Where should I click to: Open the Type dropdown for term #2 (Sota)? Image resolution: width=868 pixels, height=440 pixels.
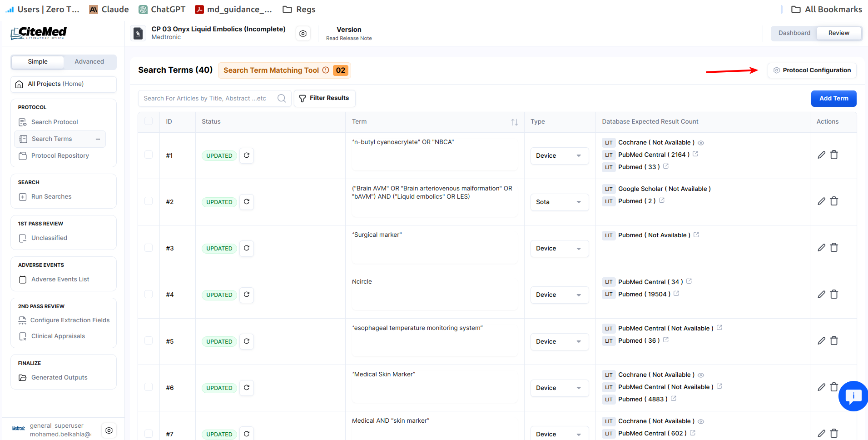(x=559, y=202)
